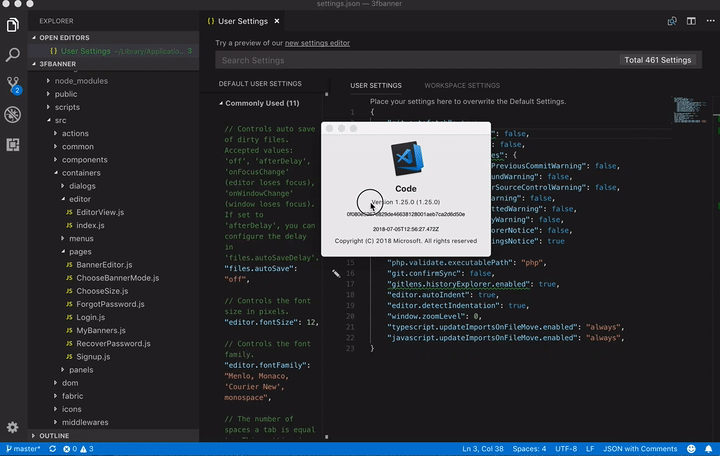Expand the public folder
Viewport: 720px width, 456px height.
pos(48,94)
